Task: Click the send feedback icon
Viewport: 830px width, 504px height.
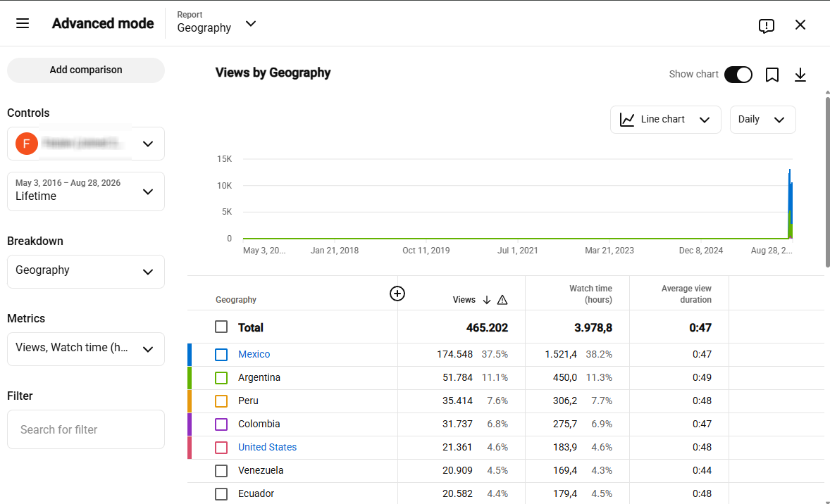Action: coord(766,25)
